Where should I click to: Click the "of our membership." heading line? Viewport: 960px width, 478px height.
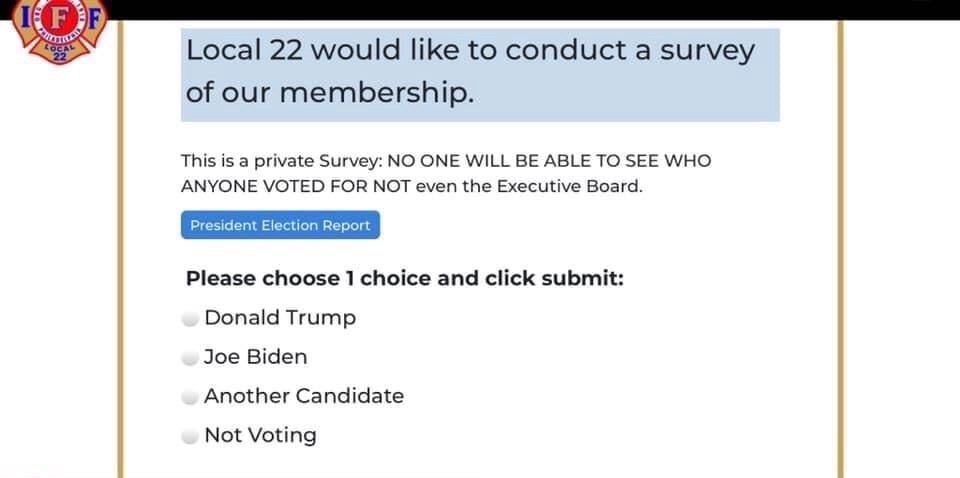pyautogui.click(x=330, y=93)
